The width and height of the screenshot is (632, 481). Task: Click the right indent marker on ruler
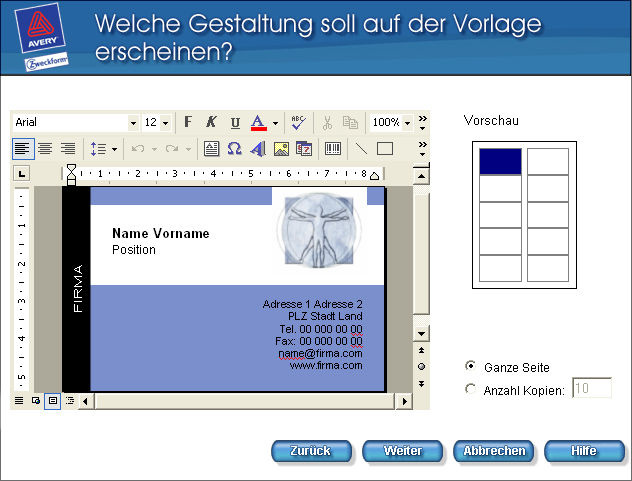point(374,176)
